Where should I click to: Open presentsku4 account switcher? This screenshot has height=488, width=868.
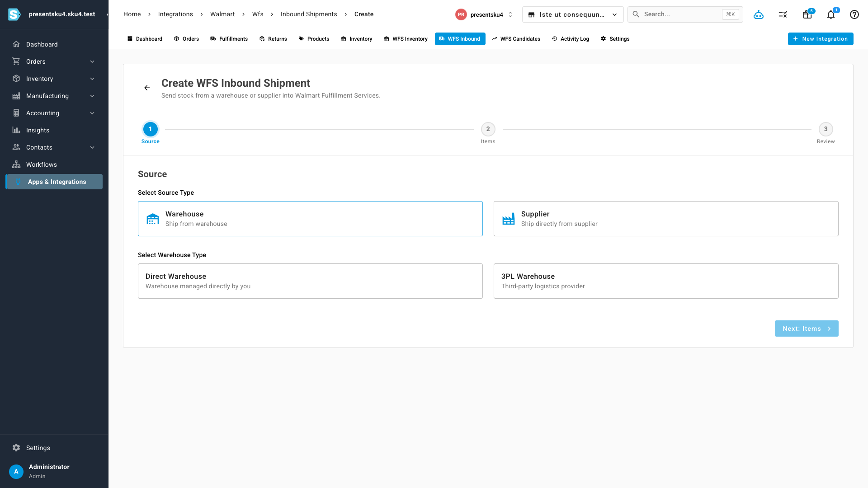tap(484, 14)
